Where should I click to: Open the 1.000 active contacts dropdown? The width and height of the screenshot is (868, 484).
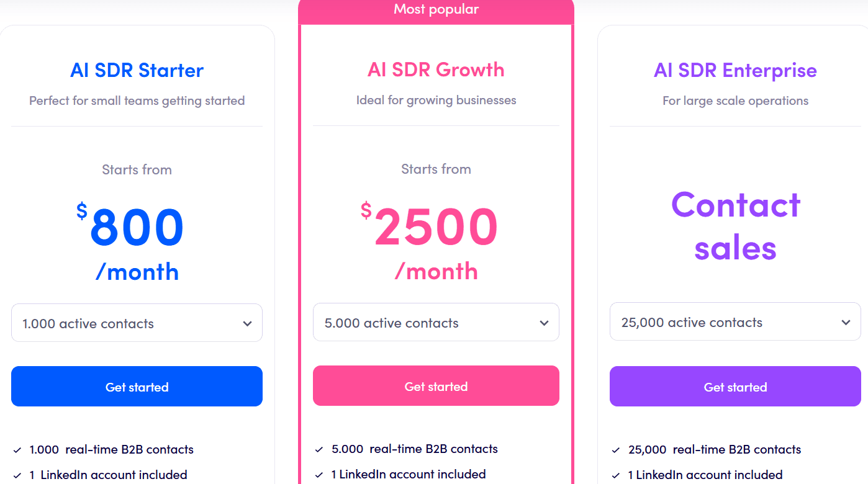tap(137, 323)
